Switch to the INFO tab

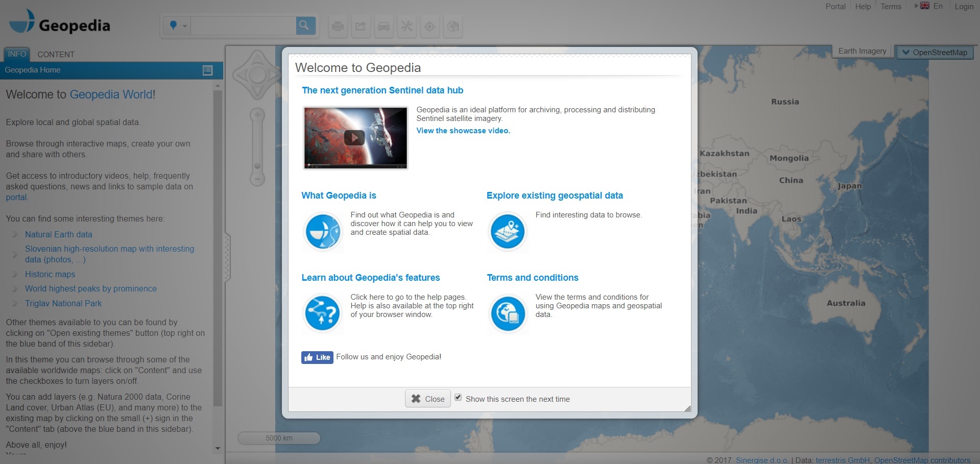[x=17, y=54]
